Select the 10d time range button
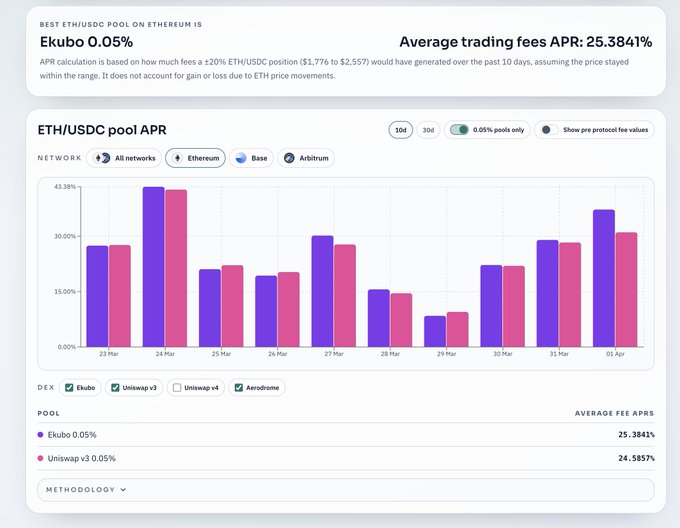 pos(400,130)
